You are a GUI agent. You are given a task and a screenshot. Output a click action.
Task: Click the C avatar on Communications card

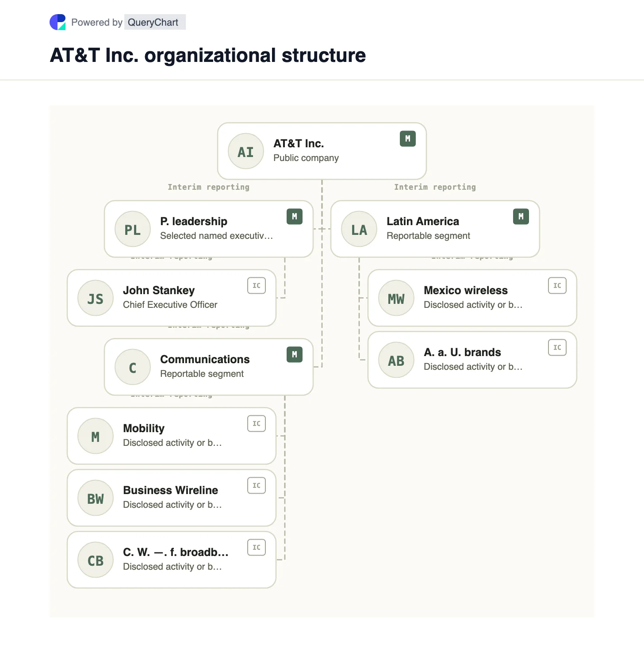click(133, 367)
